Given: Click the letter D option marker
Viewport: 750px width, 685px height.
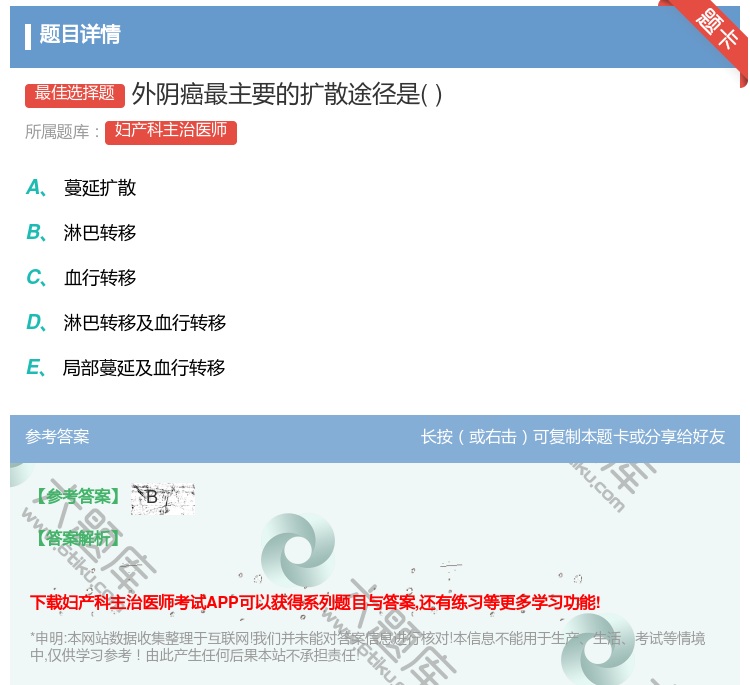Looking at the screenshot, I should coord(36,322).
